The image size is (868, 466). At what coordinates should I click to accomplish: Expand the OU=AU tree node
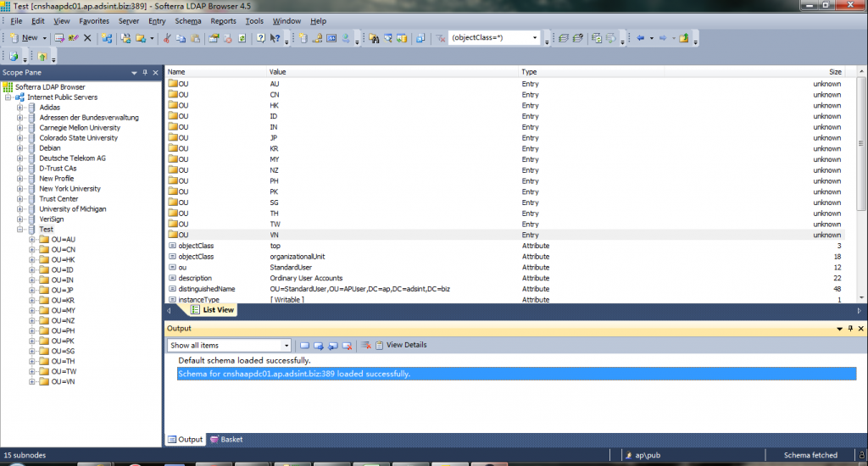(x=32, y=240)
